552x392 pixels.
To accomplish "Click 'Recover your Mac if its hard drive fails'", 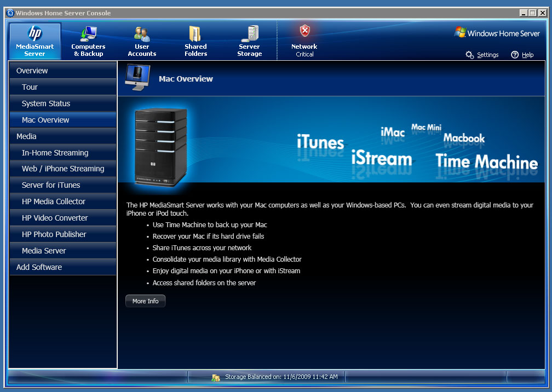I will [x=208, y=237].
